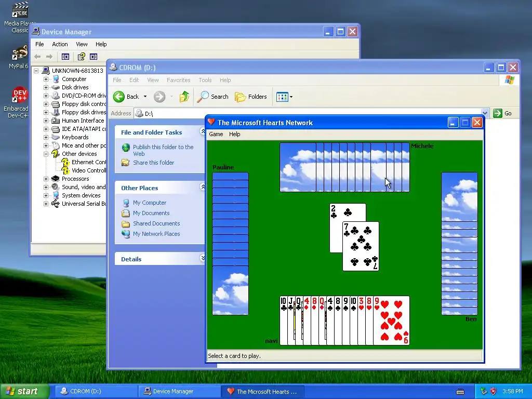Expand the Keyboards node
This screenshot has height=399, width=532.
coord(46,137)
